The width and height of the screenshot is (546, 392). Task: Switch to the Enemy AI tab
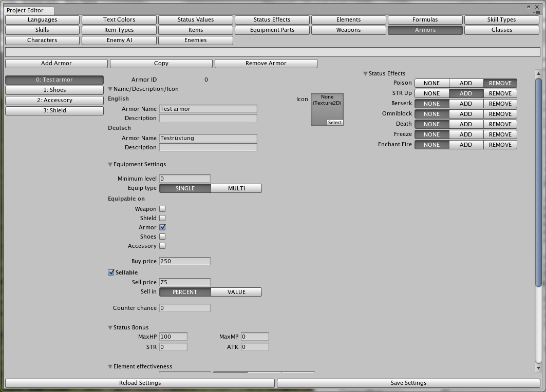(119, 41)
